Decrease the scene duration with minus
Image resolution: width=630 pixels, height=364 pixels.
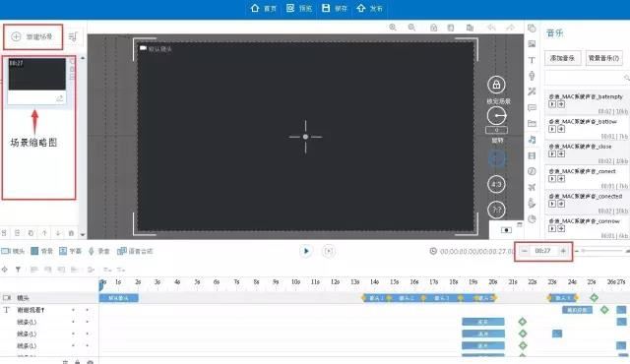[x=525, y=251]
